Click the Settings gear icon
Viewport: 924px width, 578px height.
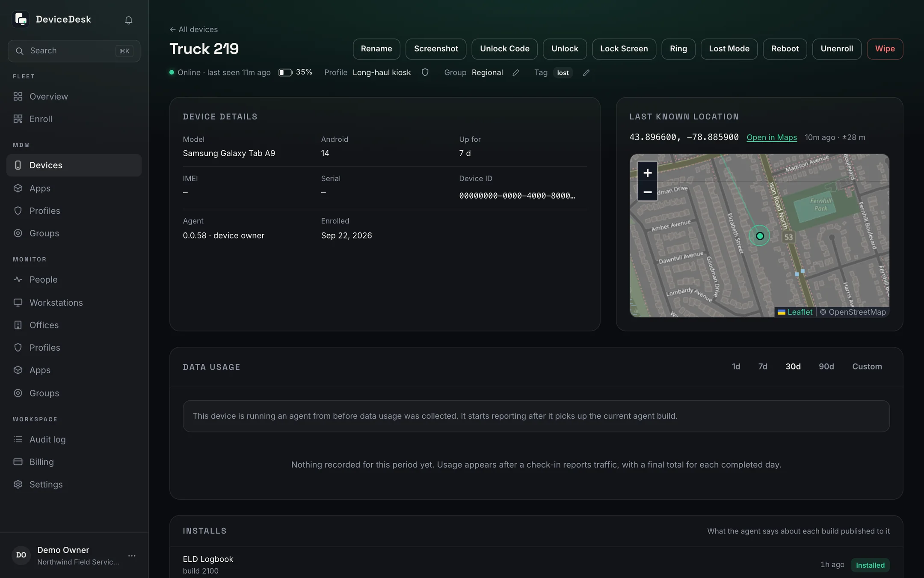coord(18,484)
